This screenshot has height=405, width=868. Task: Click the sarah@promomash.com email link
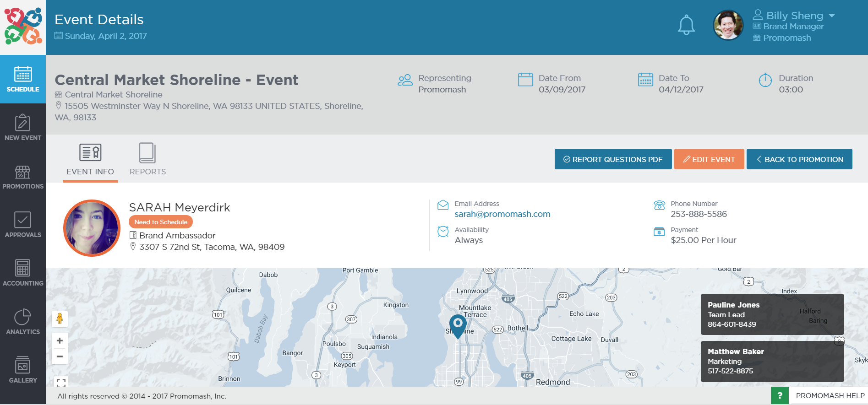tap(502, 214)
